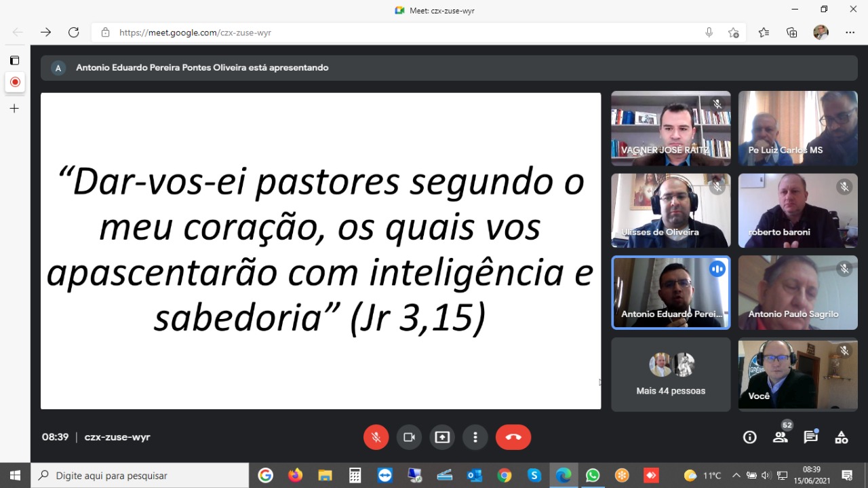Open the three-dot more options menu
Image resolution: width=868 pixels, height=488 pixels.
pyautogui.click(x=475, y=437)
